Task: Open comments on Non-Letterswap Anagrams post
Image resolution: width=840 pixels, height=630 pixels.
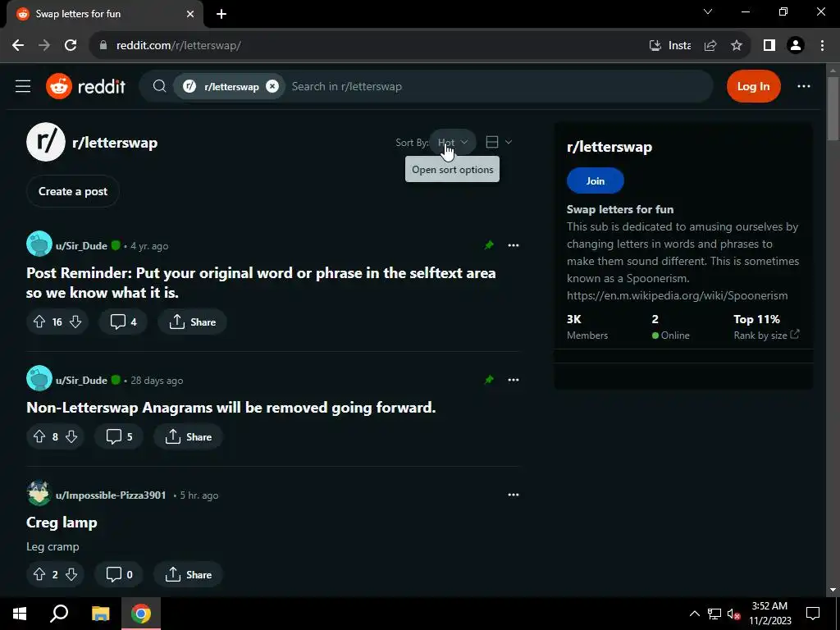Action: tap(119, 436)
